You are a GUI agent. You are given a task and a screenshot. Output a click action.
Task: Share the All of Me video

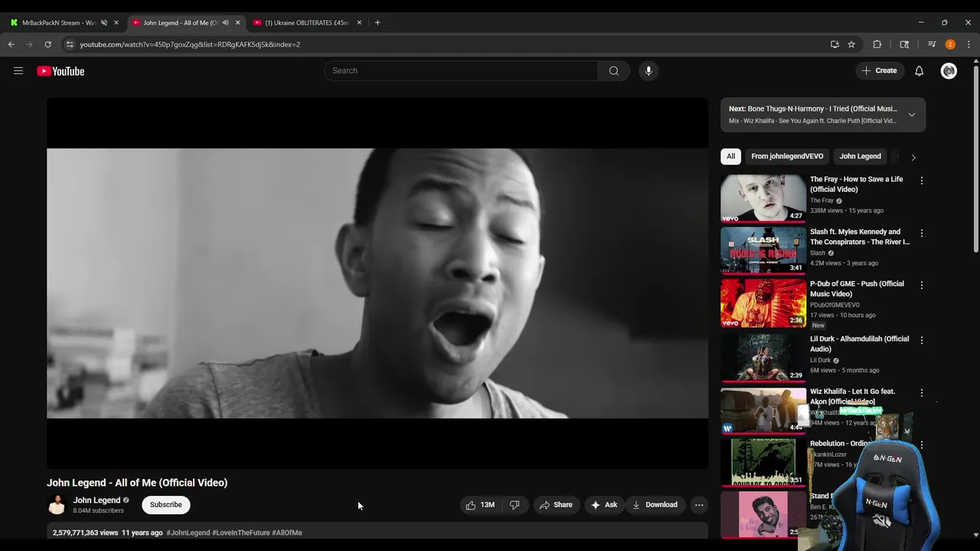[x=556, y=505]
